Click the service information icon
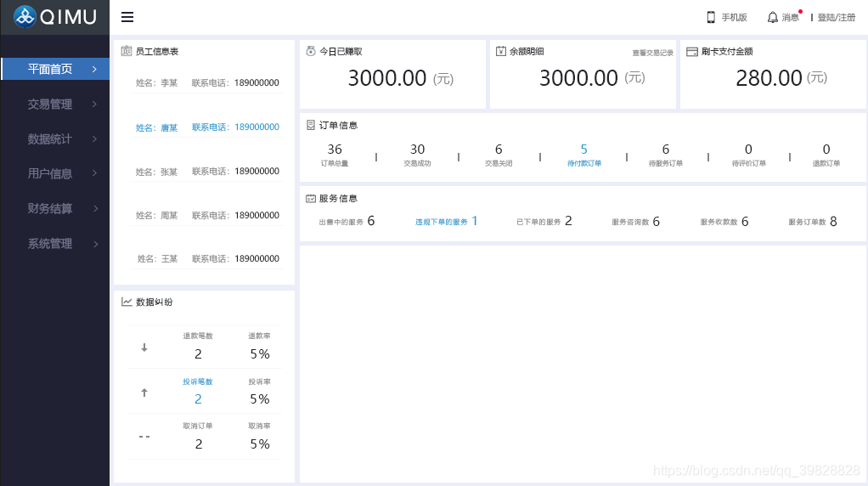Viewport: 868px width, 486px height. tap(311, 198)
